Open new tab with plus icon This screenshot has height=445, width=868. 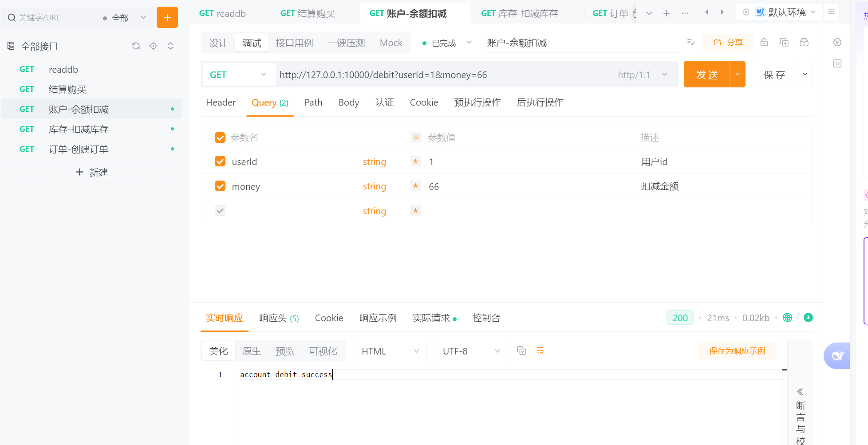(x=666, y=13)
